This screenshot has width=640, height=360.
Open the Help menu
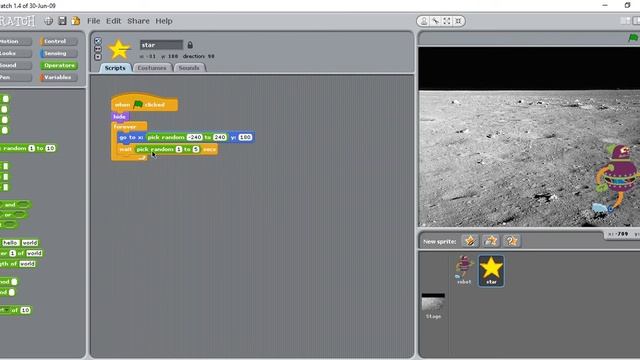click(164, 21)
